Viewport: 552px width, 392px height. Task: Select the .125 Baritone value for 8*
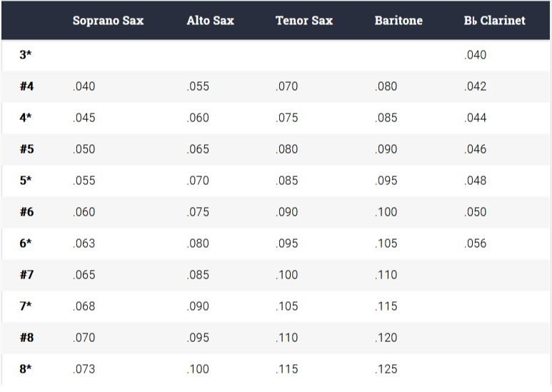(386, 369)
